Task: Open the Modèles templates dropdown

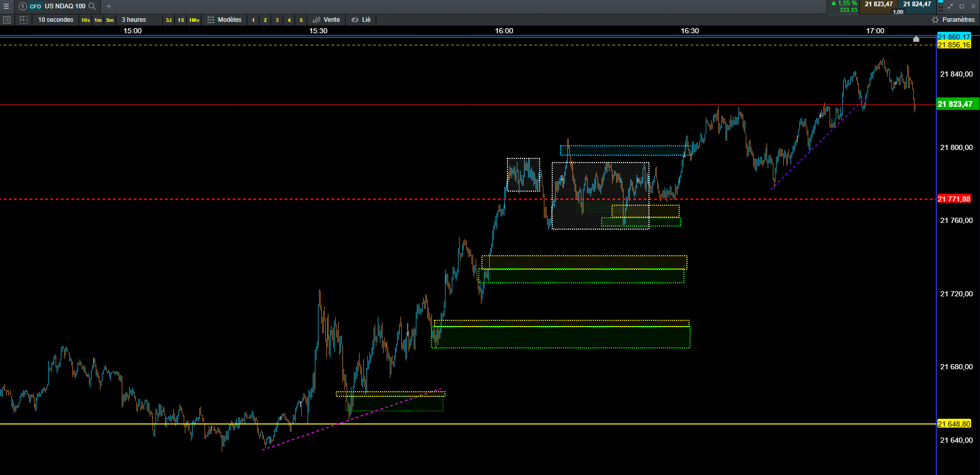Action: [224, 20]
